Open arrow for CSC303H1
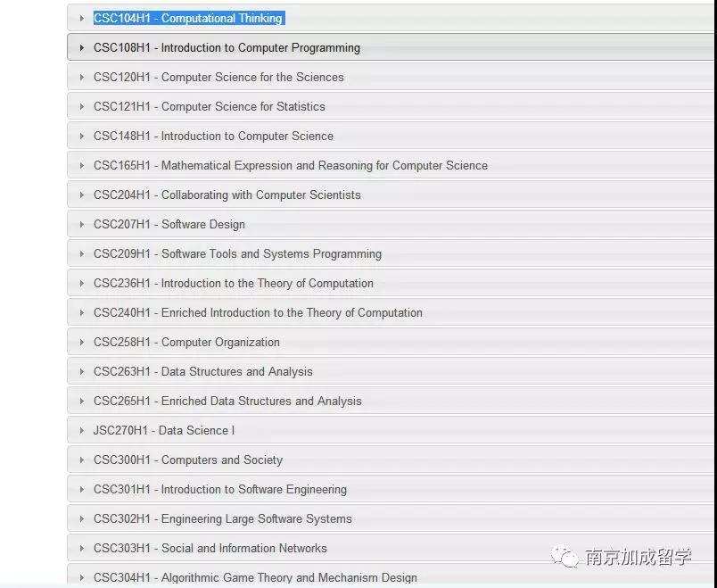Screen dimensions: 717x588 [x=82, y=548]
